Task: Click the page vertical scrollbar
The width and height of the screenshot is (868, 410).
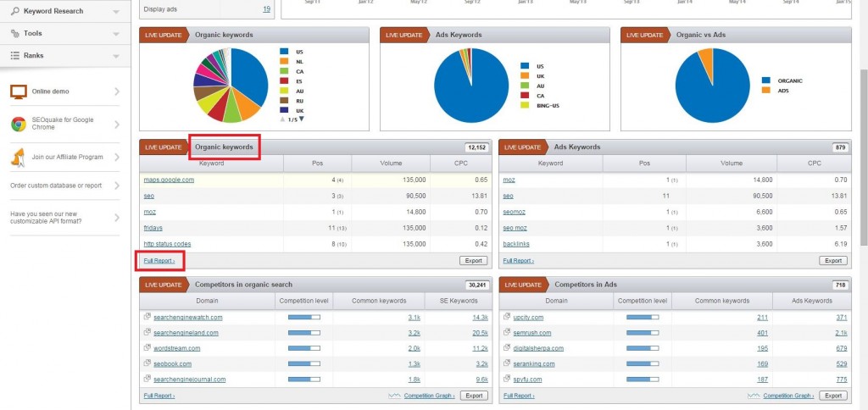Action: pos(863,158)
